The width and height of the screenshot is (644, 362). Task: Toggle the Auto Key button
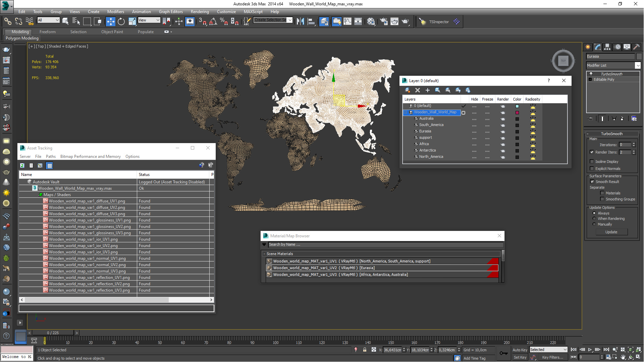pyautogui.click(x=520, y=350)
